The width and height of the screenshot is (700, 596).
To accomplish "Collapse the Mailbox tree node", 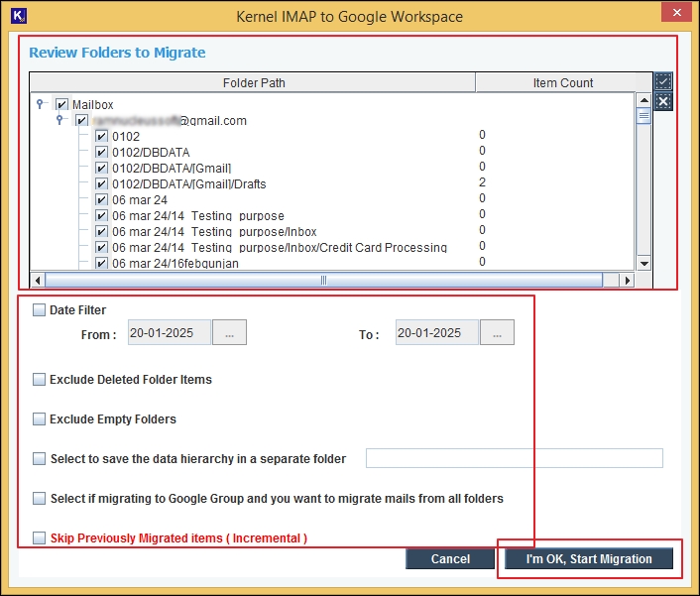I will (x=41, y=104).
